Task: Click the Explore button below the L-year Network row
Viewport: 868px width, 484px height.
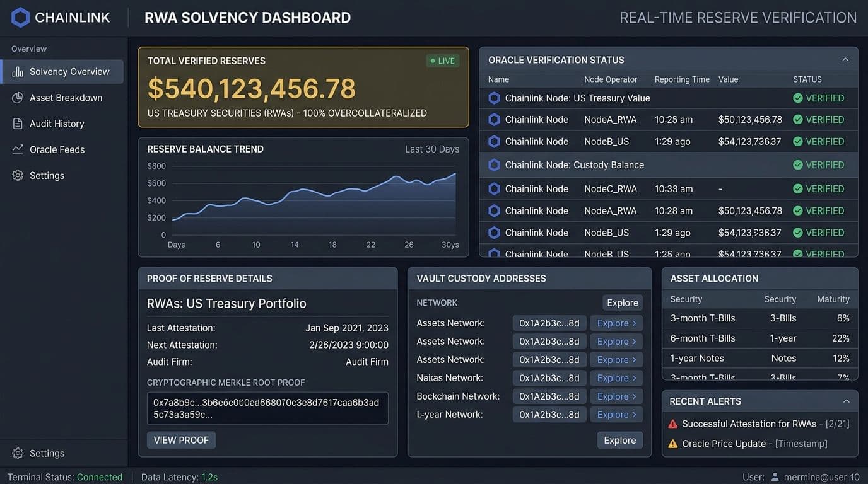Action: (620, 441)
